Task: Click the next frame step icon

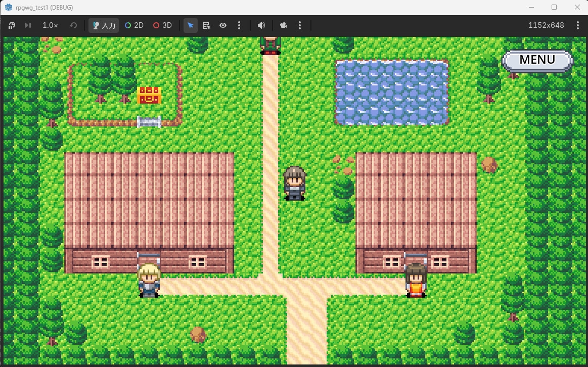Action: 27,25
